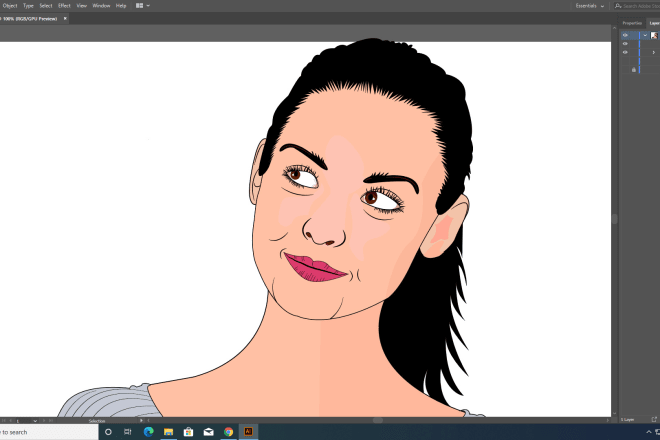Viewport: 660px width, 440px height.
Task: Open Microsoft Store from the taskbar
Action: click(189, 432)
